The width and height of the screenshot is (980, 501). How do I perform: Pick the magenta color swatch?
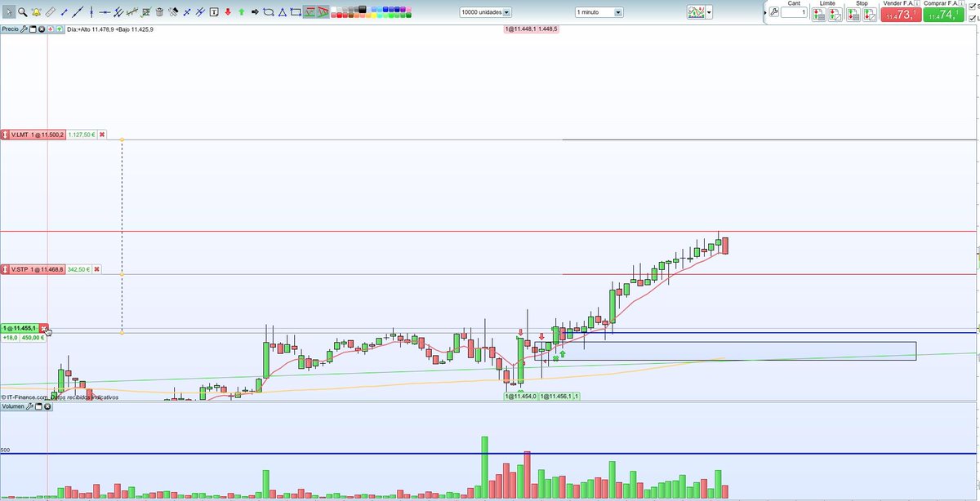pos(403,9)
